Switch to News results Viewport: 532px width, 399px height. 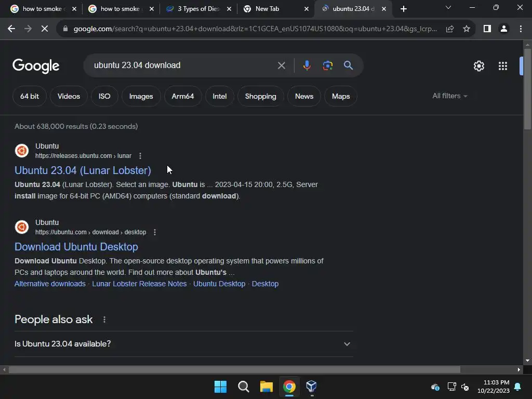[304, 96]
